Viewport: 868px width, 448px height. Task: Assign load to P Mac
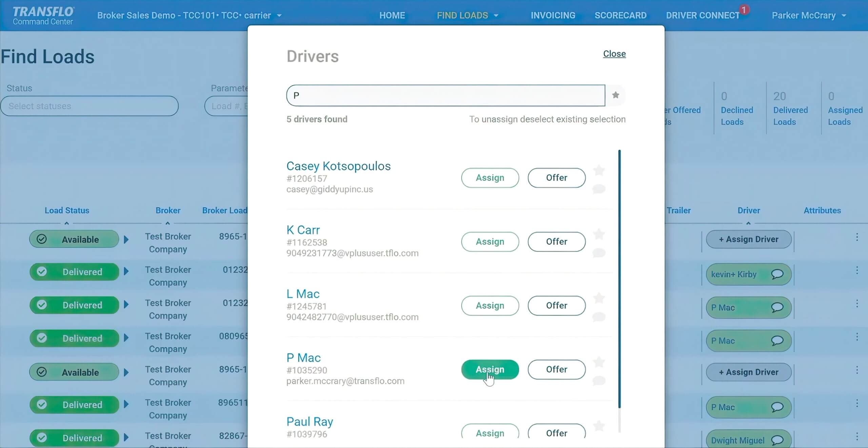click(x=490, y=369)
